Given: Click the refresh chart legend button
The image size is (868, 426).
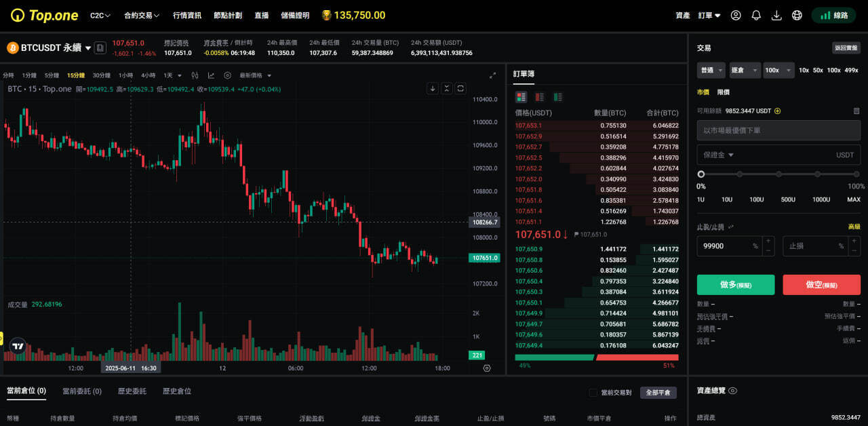Looking at the screenshot, I should pyautogui.click(x=460, y=88).
